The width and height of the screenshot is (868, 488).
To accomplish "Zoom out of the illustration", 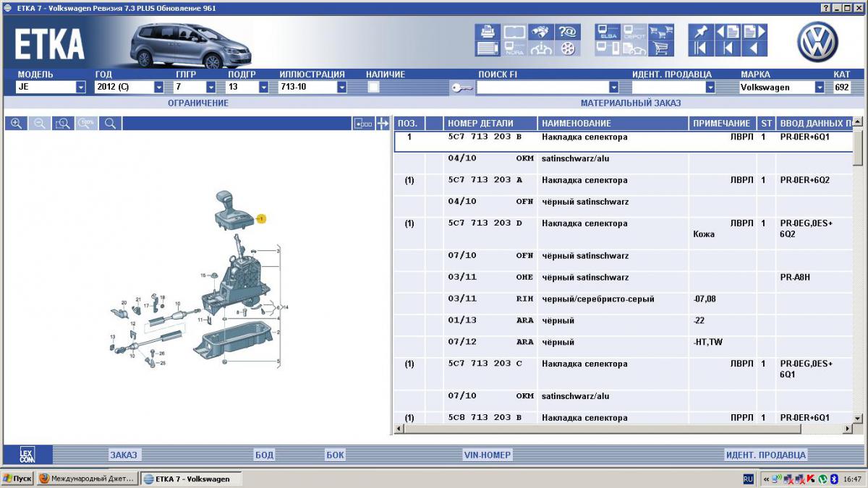I will [x=40, y=124].
